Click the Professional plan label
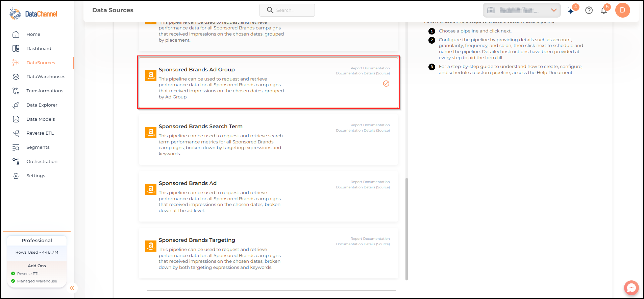 tap(37, 240)
